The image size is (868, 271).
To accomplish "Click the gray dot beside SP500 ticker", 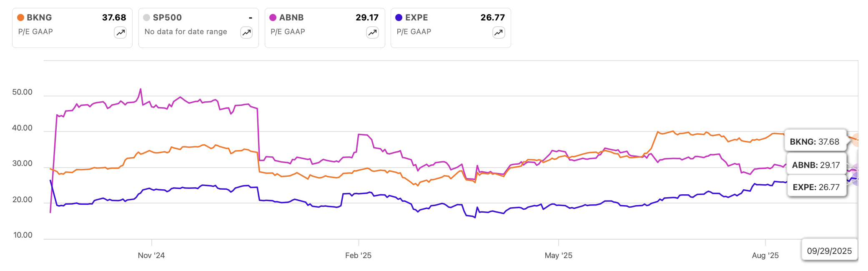I will (147, 18).
